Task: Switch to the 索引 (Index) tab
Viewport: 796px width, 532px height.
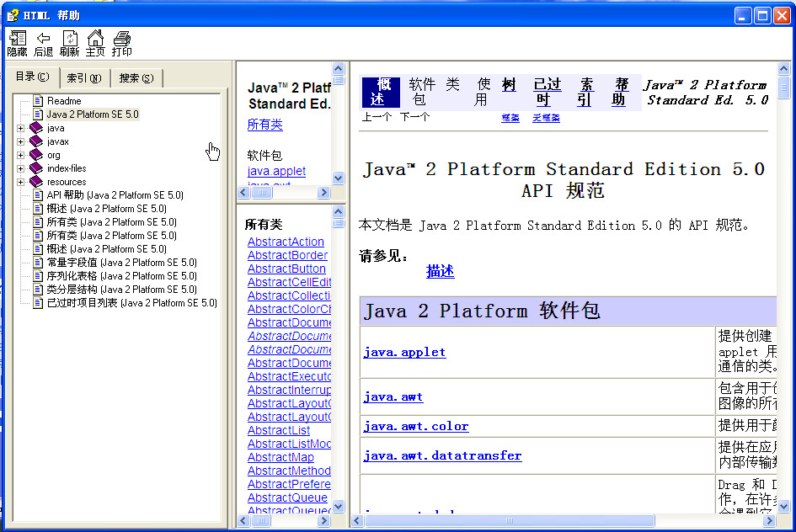Action: [x=84, y=78]
